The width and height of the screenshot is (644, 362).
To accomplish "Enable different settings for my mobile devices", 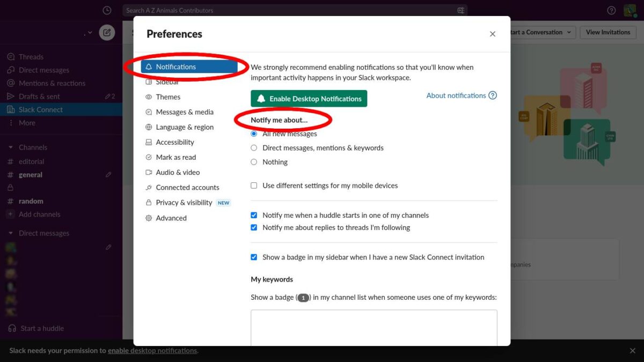I will pyautogui.click(x=254, y=186).
